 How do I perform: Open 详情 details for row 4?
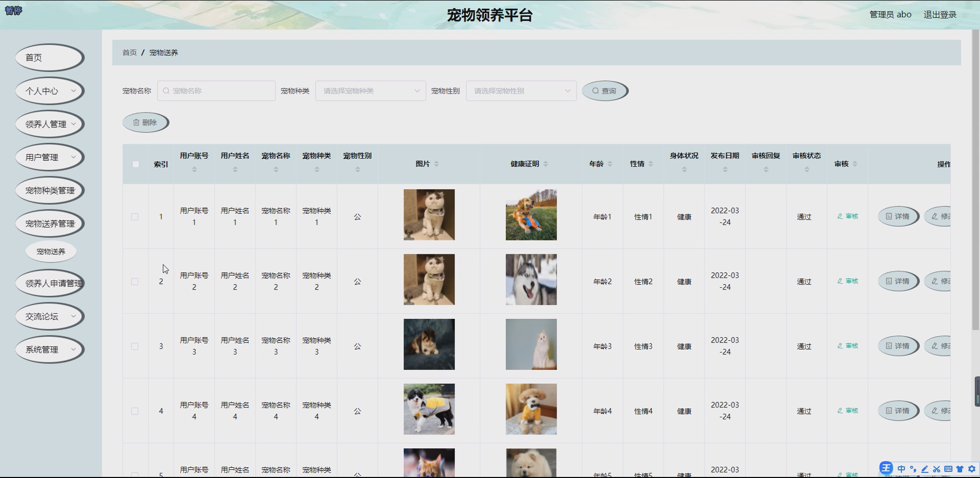[x=898, y=410]
